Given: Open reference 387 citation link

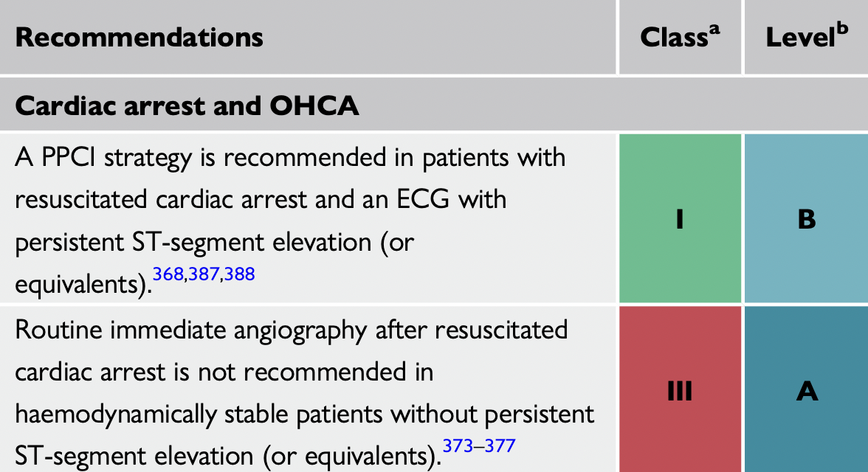Looking at the screenshot, I should point(204,274).
